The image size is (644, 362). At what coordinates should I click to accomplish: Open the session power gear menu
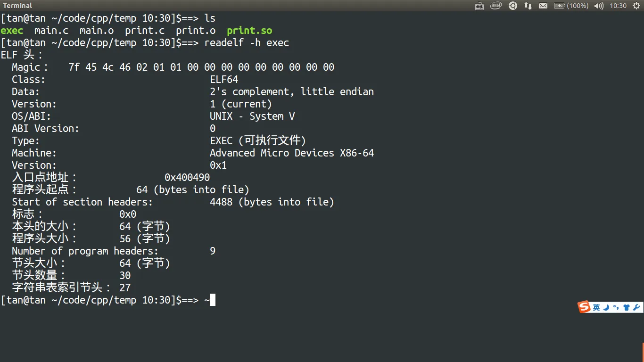[636, 6]
